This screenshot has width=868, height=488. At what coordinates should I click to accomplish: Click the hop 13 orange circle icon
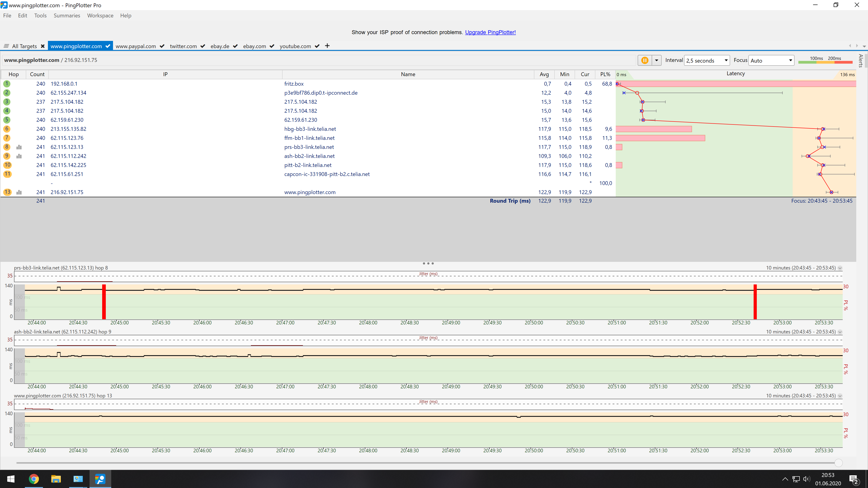(x=7, y=192)
